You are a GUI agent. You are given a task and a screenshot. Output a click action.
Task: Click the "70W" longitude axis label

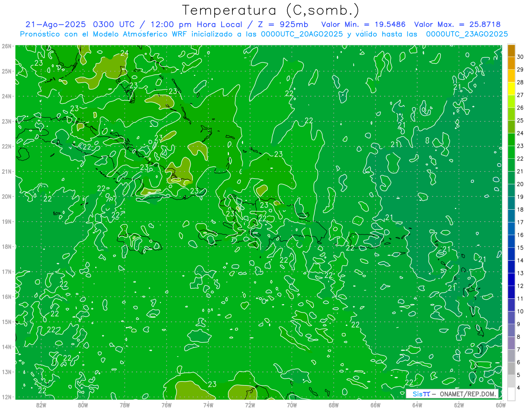(x=292, y=405)
